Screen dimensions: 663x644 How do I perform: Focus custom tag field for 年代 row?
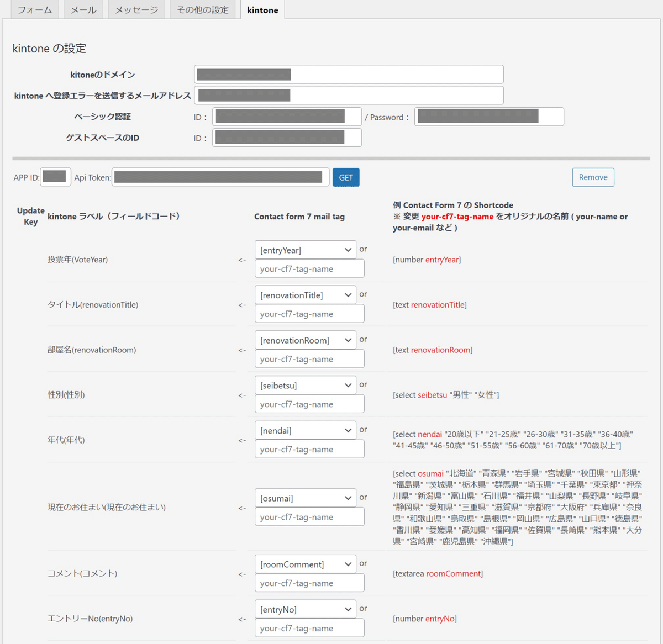(x=309, y=449)
